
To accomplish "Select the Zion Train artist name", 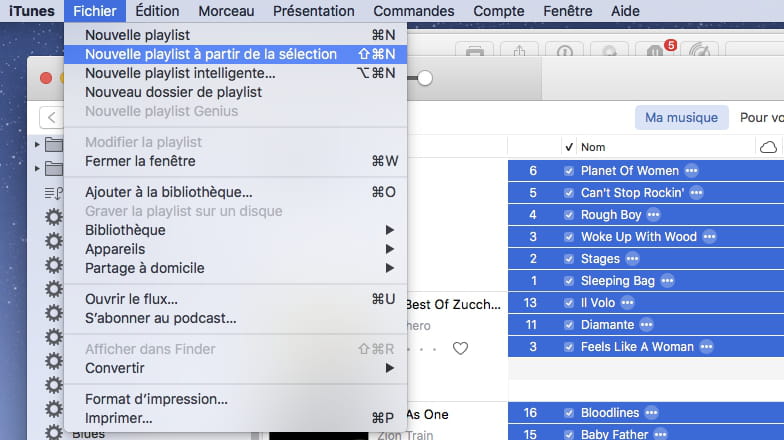I will [x=405, y=436].
